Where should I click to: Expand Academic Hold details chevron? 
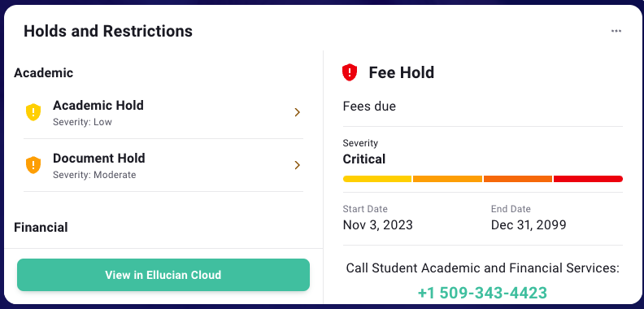pos(298,112)
